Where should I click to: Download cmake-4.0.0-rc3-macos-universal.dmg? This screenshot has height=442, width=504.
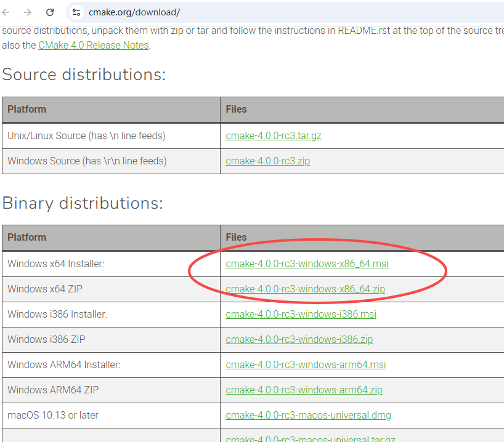[308, 416]
